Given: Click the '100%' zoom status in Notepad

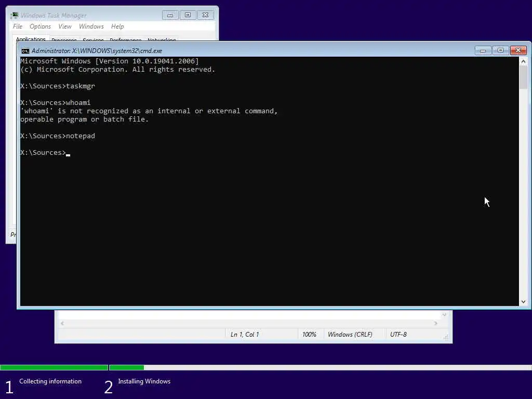Looking at the screenshot, I should (309, 335).
